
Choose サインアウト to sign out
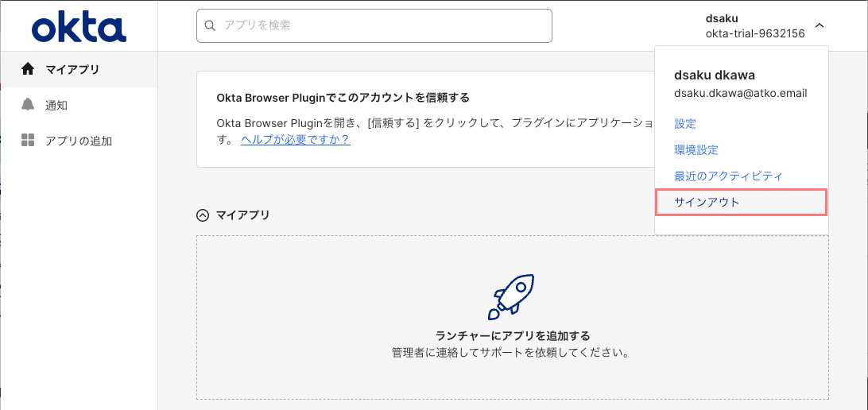point(707,202)
